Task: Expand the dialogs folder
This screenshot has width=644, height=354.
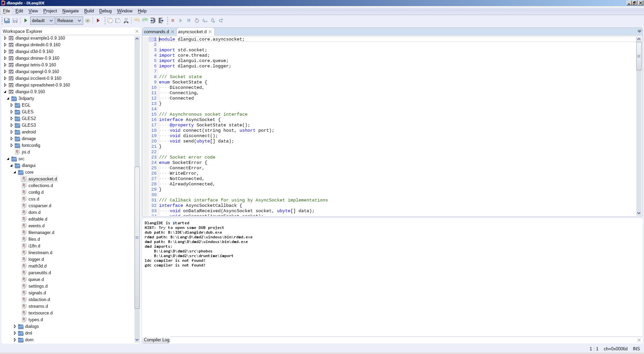Action: (15, 326)
